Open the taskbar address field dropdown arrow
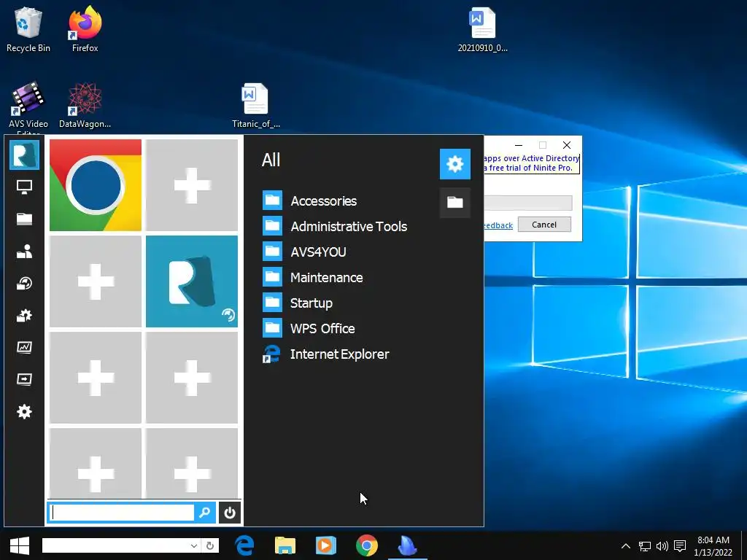 194,545
